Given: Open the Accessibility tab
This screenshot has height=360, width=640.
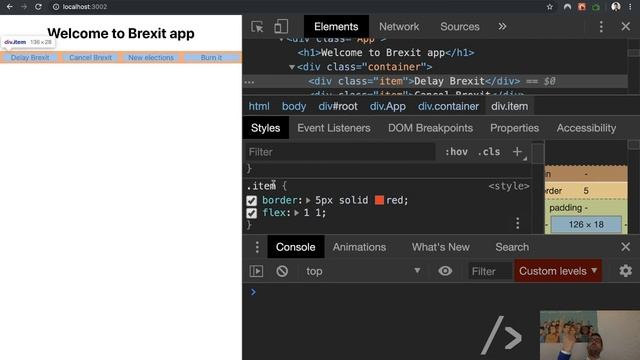Looking at the screenshot, I should coord(586,128).
